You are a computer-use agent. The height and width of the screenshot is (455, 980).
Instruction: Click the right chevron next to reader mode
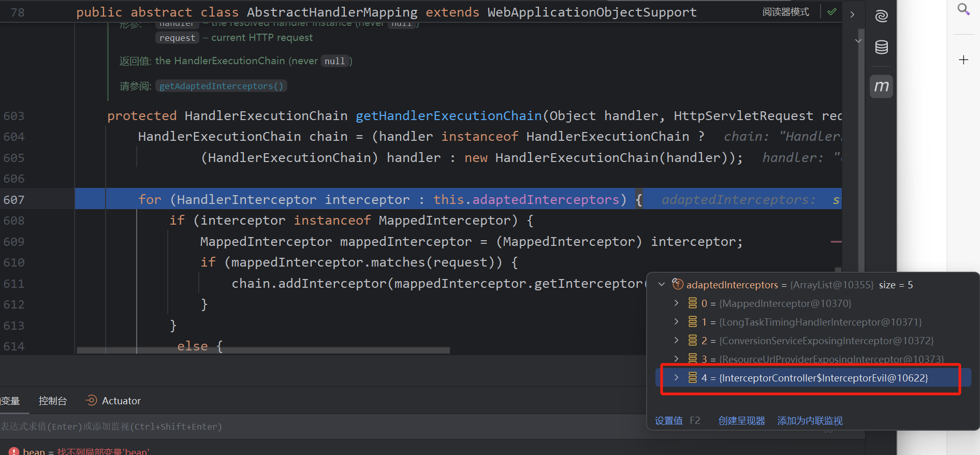point(852,14)
